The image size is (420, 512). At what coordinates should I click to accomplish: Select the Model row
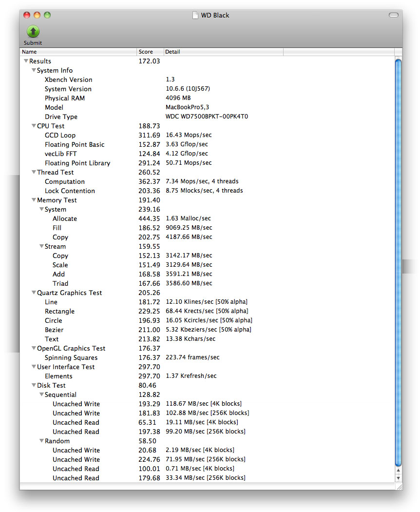click(207, 107)
